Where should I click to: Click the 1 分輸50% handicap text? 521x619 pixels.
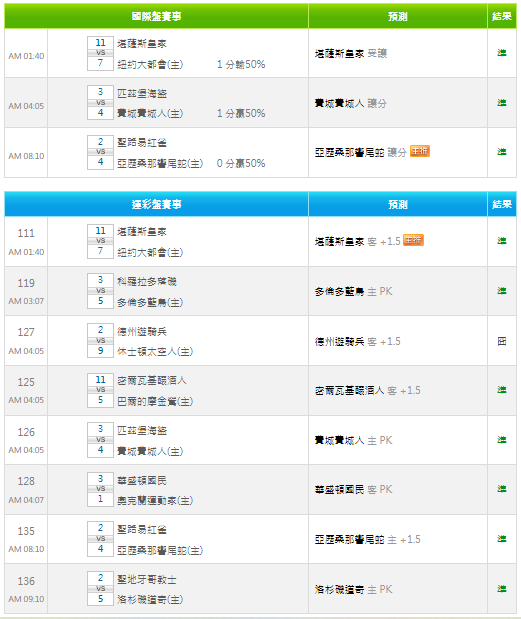point(241,64)
